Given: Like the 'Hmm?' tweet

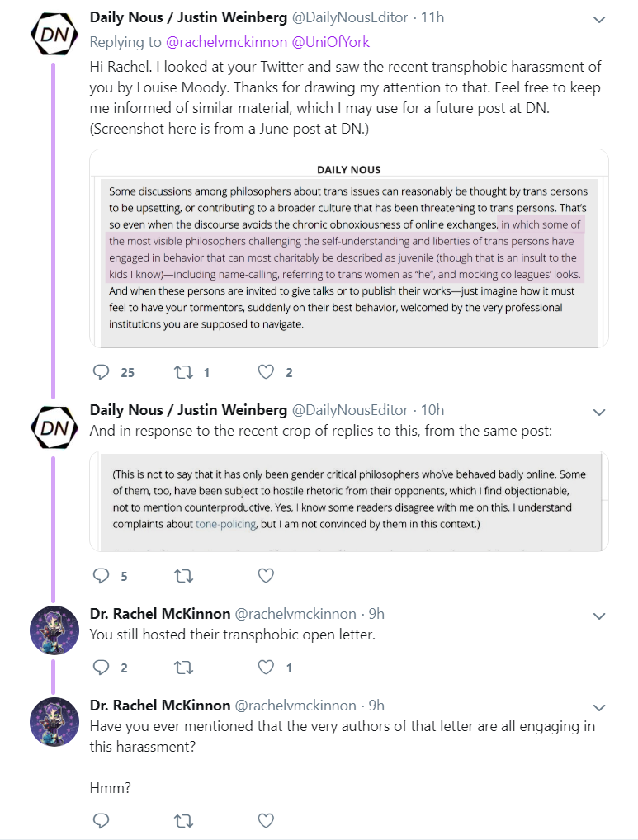Looking at the screenshot, I should click(267, 821).
